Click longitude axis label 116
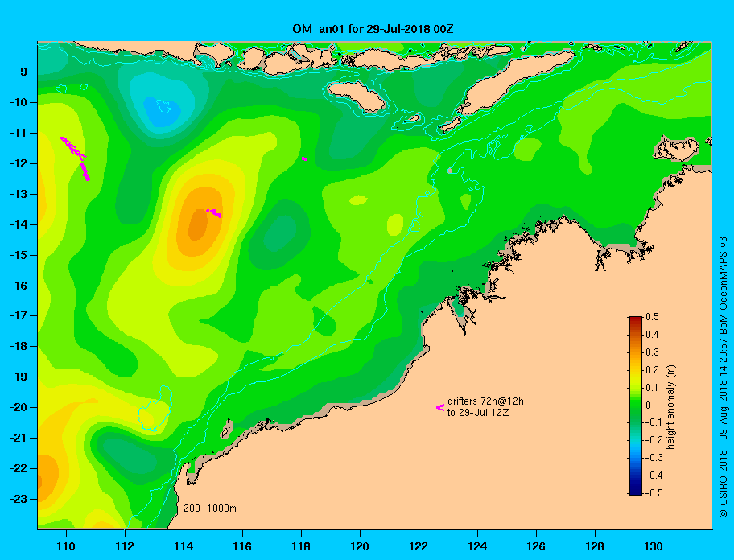Screen dimensions: 734x560 click(x=242, y=546)
